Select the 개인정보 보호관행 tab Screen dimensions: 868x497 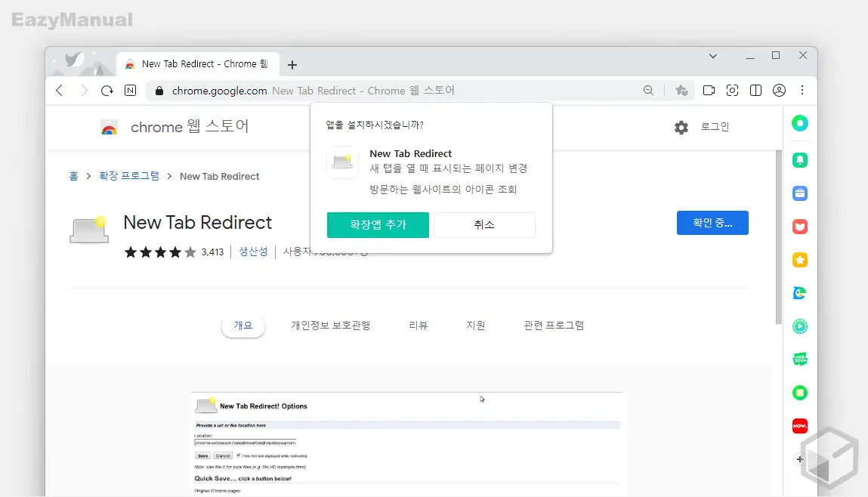coord(330,326)
